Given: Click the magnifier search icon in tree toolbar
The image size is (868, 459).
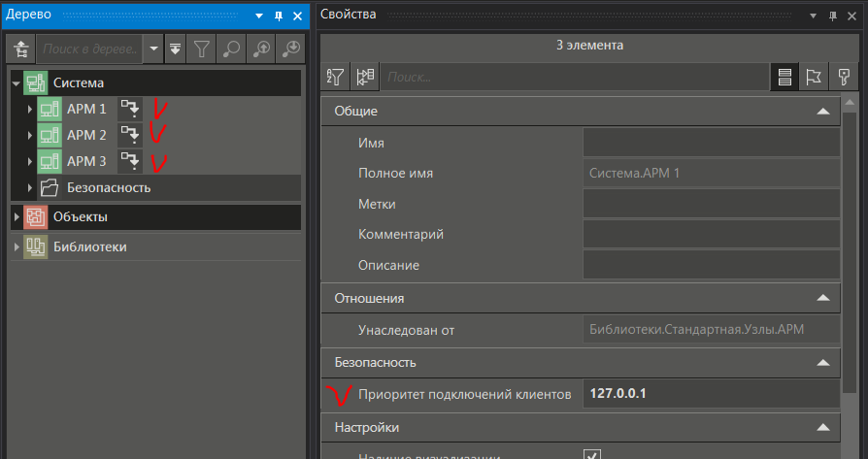Looking at the screenshot, I should tap(232, 49).
